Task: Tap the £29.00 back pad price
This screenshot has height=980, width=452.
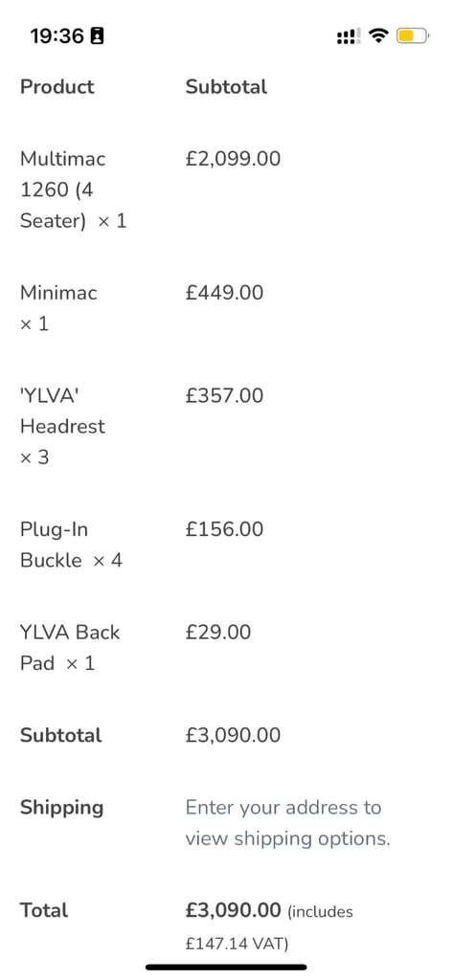Action: (x=218, y=632)
